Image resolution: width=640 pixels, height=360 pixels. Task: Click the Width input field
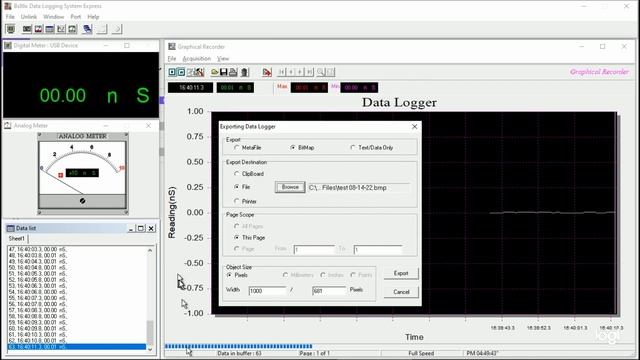(x=267, y=291)
